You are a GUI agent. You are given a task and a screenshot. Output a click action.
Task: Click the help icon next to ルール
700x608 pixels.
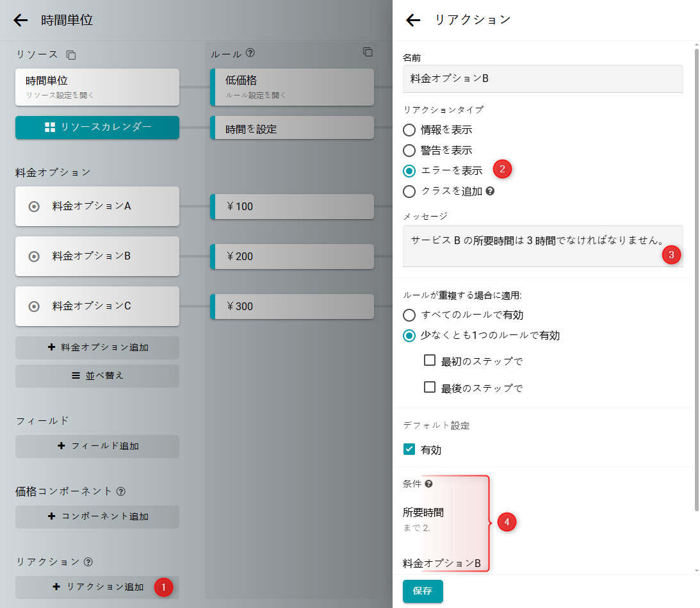(x=250, y=53)
